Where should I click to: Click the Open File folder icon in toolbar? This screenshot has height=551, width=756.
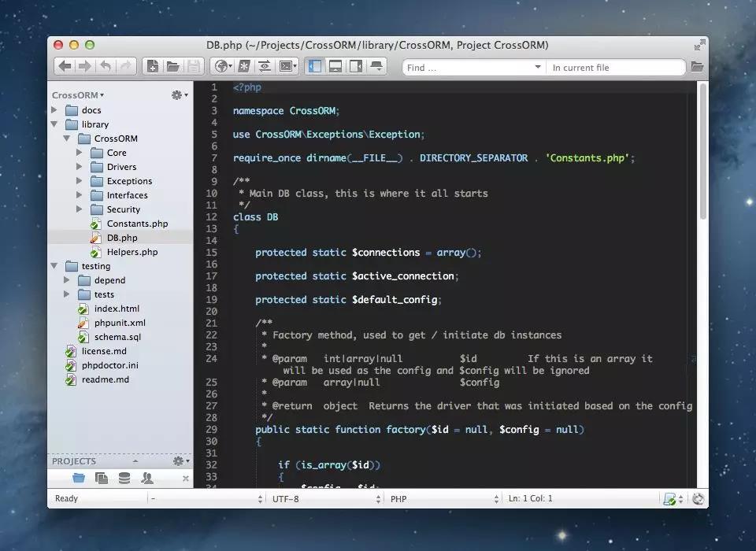(x=172, y=67)
